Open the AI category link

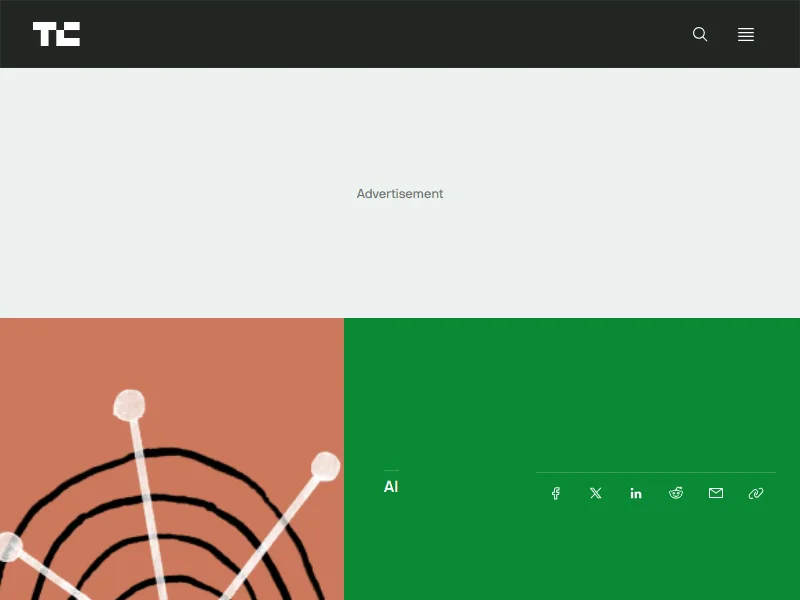click(x=391, y=487)
